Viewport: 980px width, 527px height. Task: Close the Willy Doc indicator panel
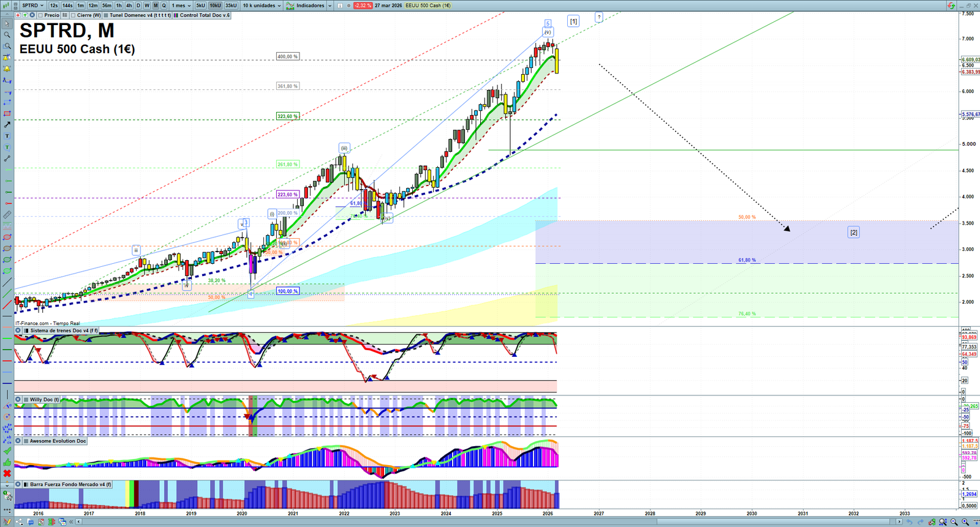pos(18,400)
